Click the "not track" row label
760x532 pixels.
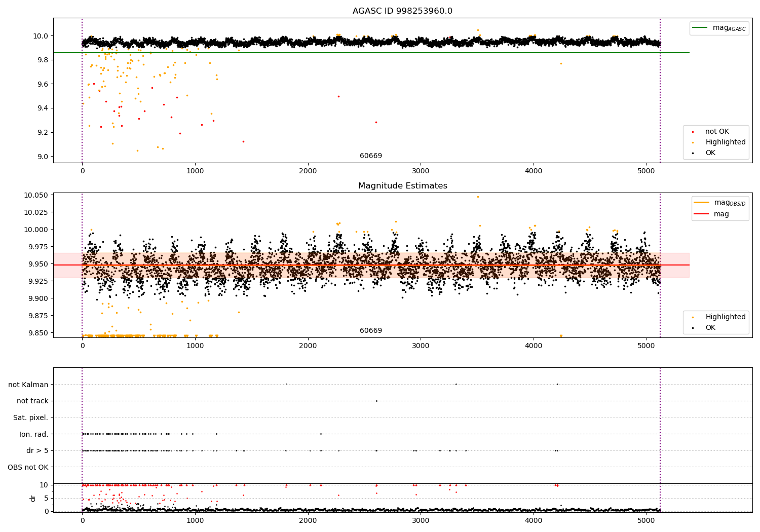coord(32,401)
